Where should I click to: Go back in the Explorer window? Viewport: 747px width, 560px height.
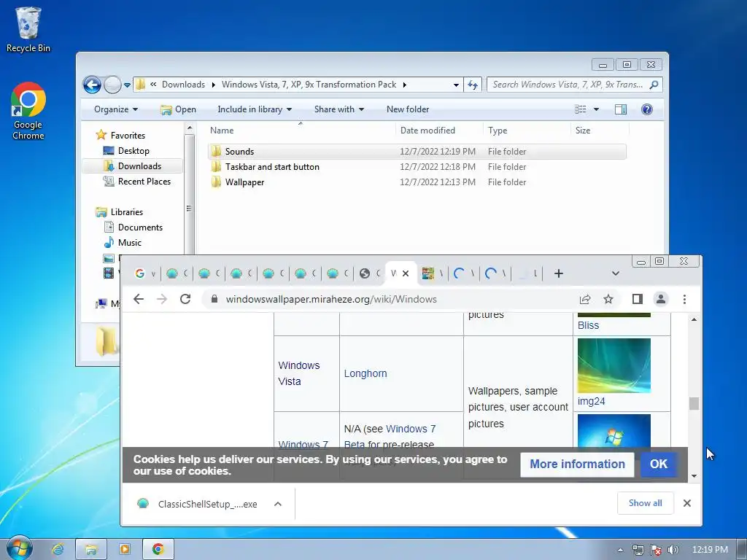pos(92,85)
